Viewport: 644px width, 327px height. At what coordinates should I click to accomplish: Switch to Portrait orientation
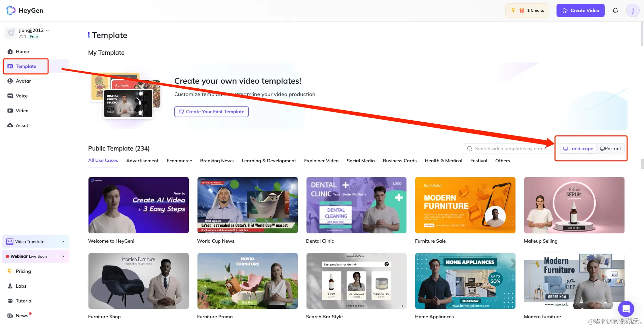point(610,149)
